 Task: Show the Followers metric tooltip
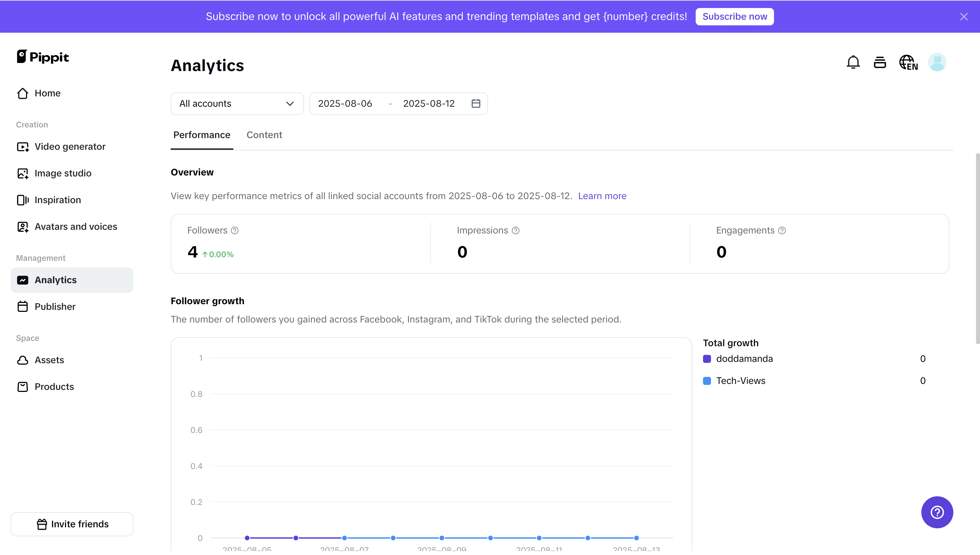[x=235, y=230]
